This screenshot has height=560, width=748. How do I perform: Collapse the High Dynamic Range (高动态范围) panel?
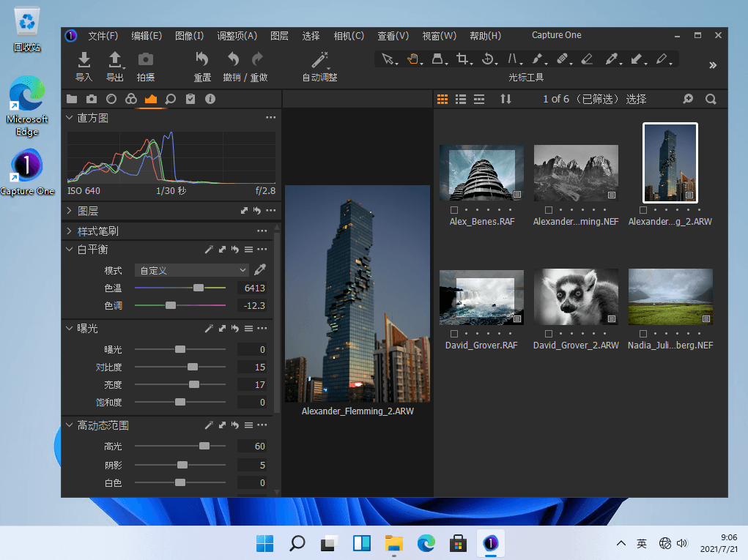point(69,425)
